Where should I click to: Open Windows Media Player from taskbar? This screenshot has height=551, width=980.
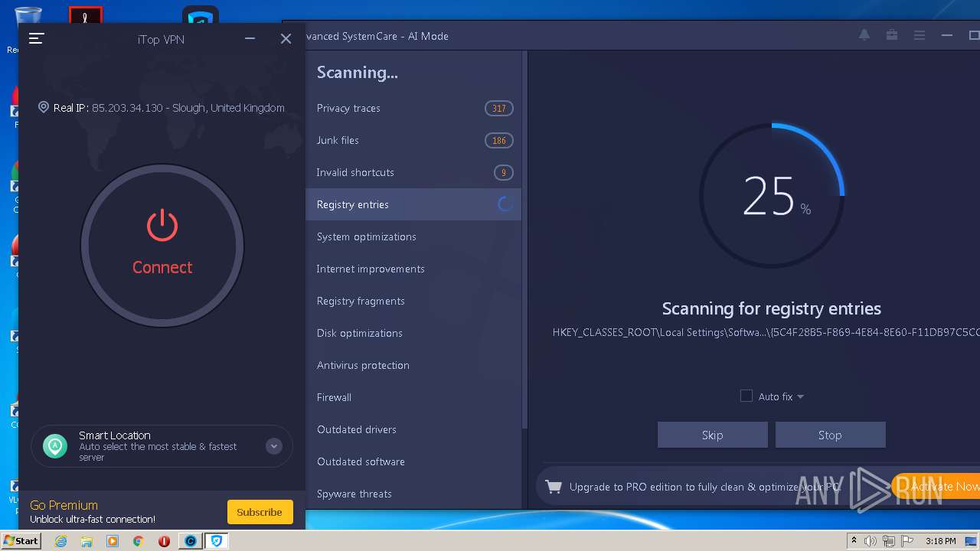tap(113, 541)
